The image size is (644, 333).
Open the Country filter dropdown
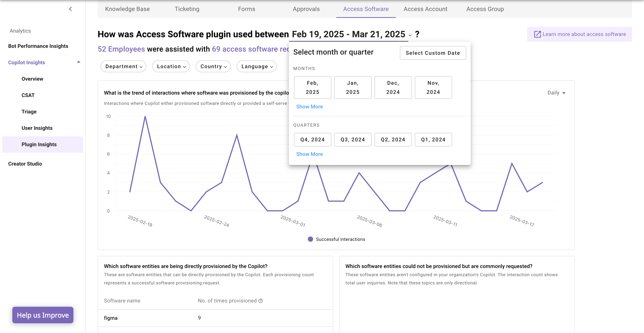click(x=213, y=66)
